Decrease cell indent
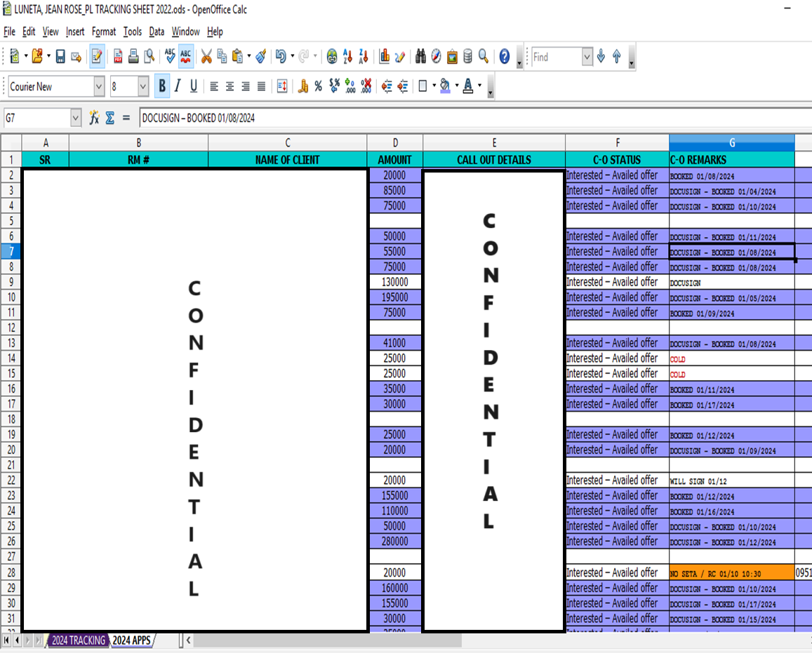Screen dimensions: 812x653 (387, 86)
